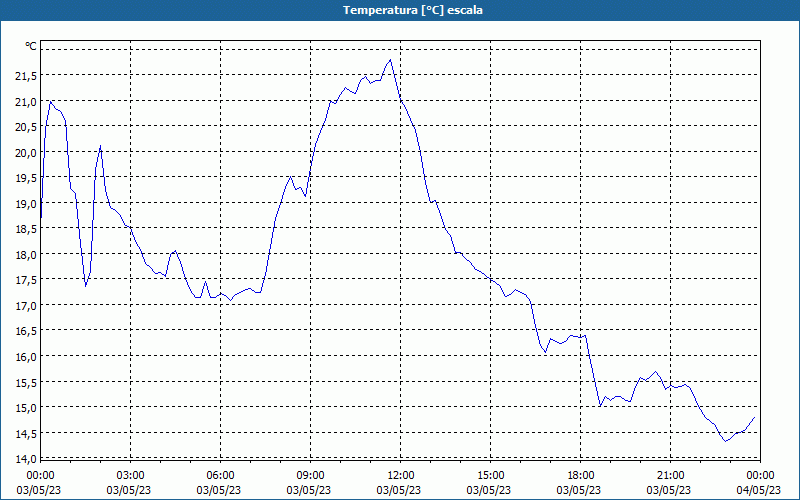Select the 03/05/23 date under 18:00
This screenshot has height=500, width=800.
[579, 490]
